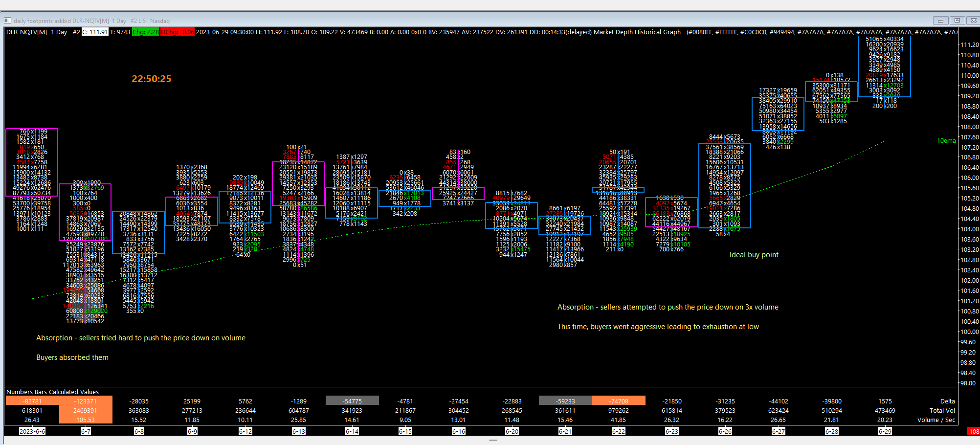Click the gray delta cell -59233

pyautogui.click(x=565, y=401)
